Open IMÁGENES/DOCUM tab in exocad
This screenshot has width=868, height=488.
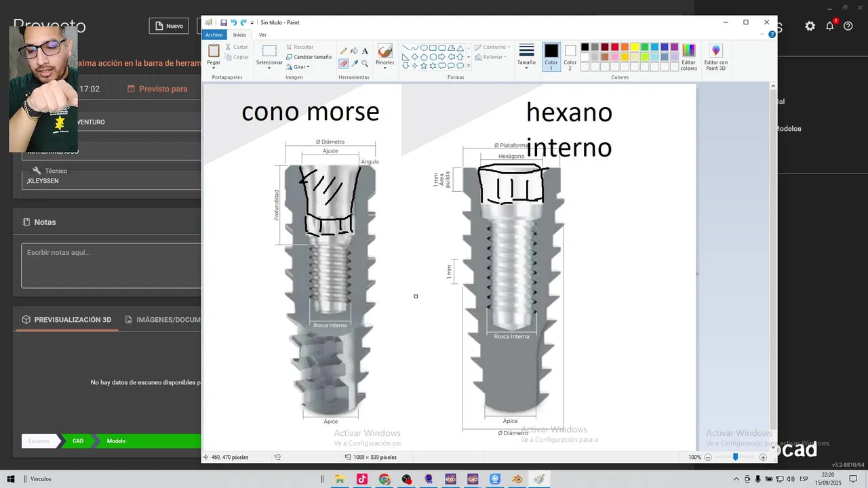point(163,320)
